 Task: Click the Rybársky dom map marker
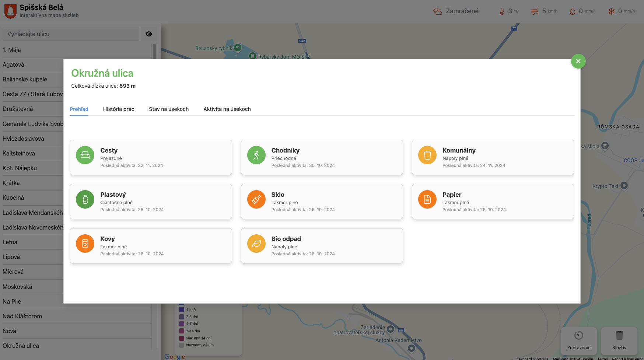[252, 56]
